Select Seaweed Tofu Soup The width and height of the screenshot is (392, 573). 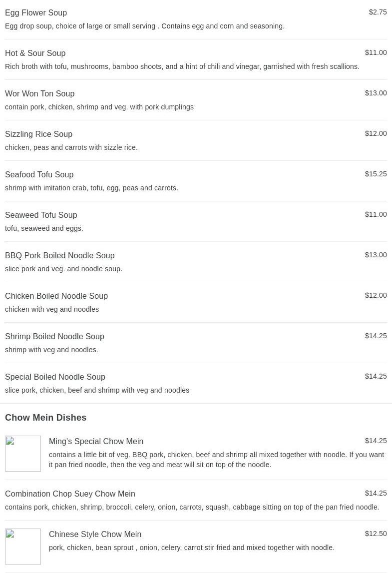pyautogui.click(x=41, y=215)
